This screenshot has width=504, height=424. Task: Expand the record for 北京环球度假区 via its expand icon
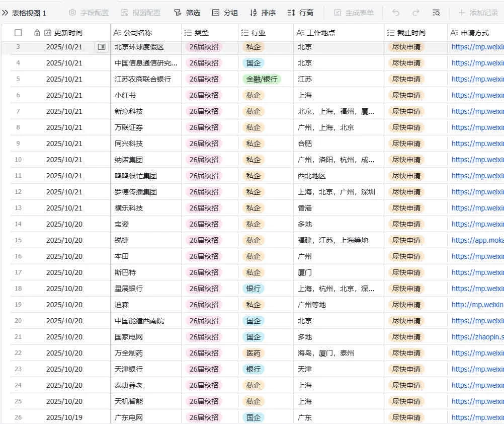(x=103, y=46)
